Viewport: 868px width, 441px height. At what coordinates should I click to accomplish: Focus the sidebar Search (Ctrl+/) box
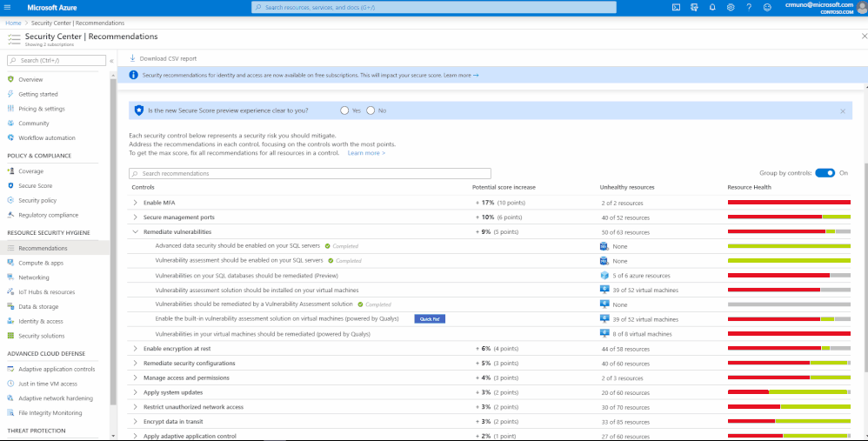coord(57,60)
